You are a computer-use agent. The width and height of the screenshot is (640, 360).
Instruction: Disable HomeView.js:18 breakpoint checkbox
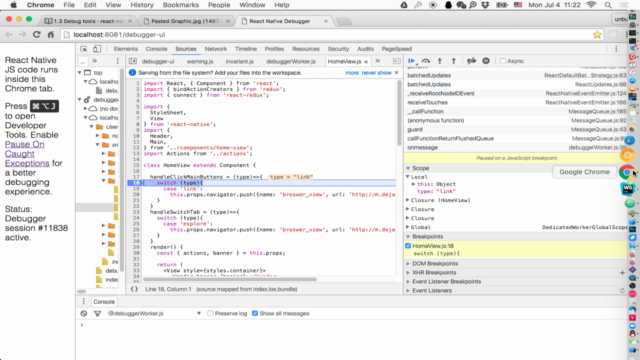coord(408,246)
